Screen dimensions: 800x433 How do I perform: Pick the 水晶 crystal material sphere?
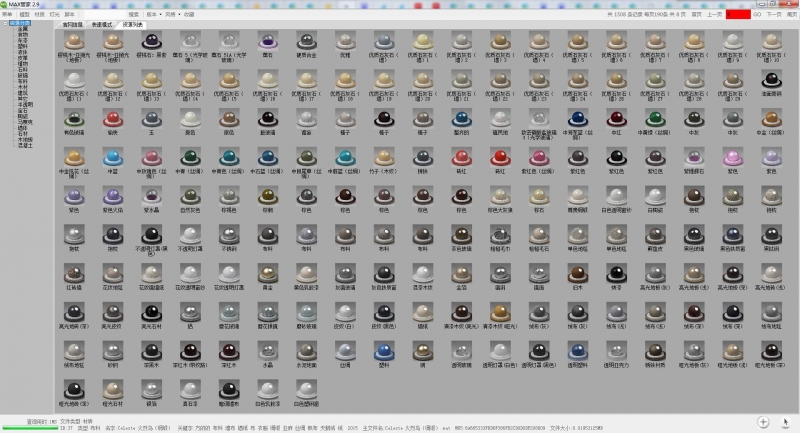pos(268,351)
